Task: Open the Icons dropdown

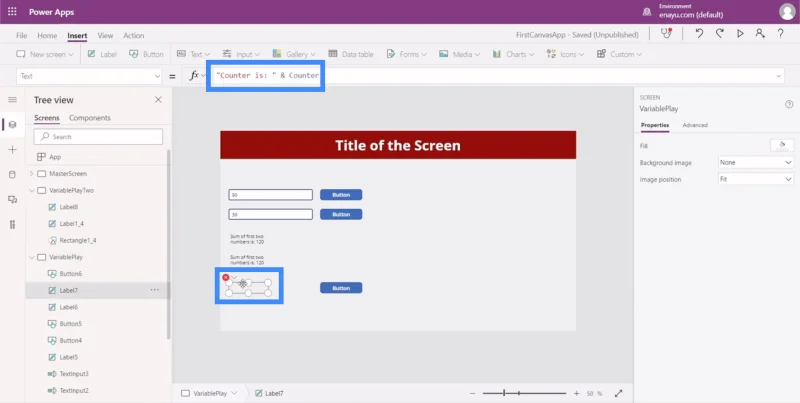Action: tap(565, 54)
